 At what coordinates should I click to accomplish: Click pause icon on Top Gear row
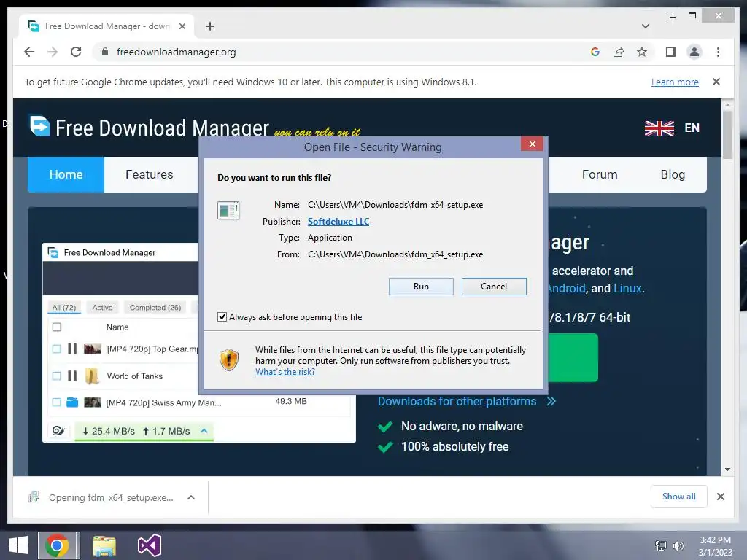coord(72,349)
